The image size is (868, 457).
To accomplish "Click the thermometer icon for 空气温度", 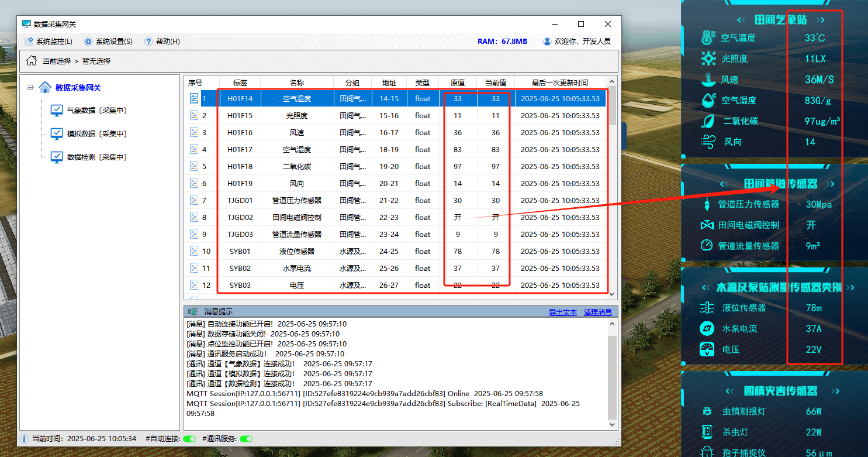I will 708,38.
